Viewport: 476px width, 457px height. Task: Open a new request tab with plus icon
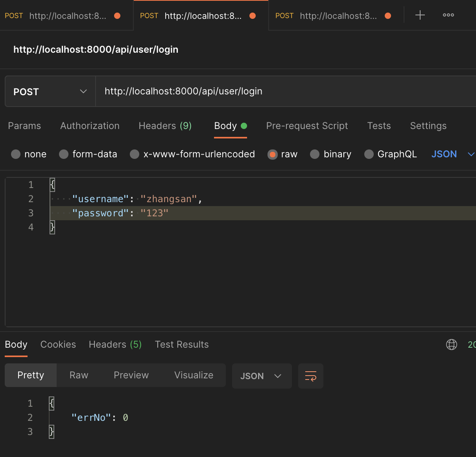(x=420, y=15)
